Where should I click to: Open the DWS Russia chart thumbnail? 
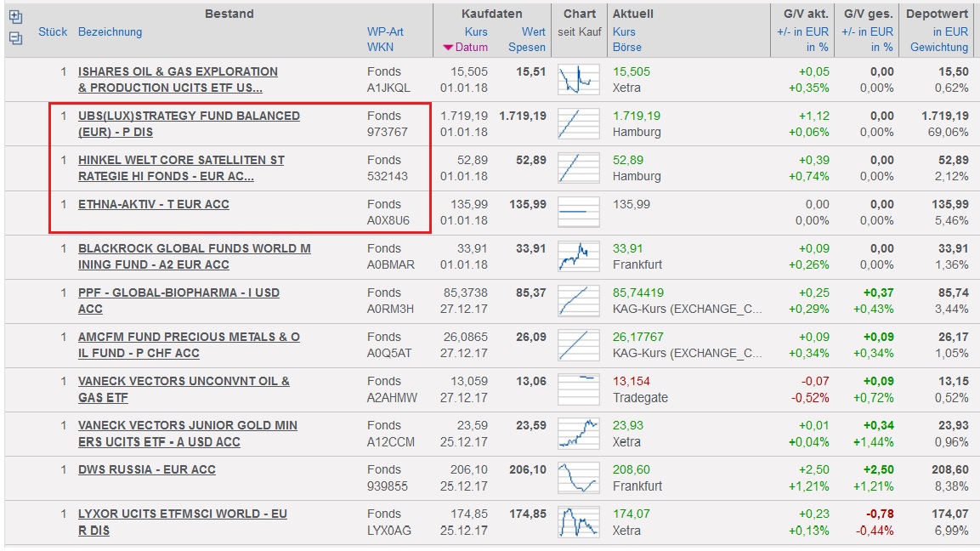pos(579,478)
